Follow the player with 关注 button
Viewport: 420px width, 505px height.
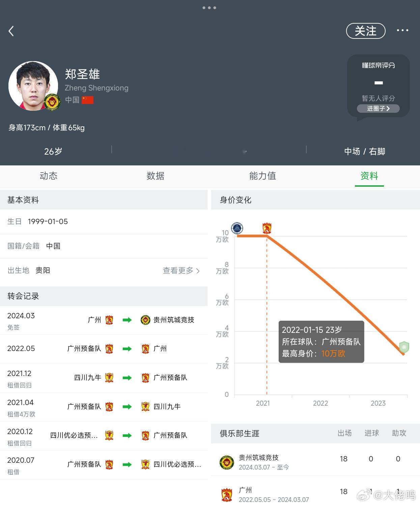point(366,31)
